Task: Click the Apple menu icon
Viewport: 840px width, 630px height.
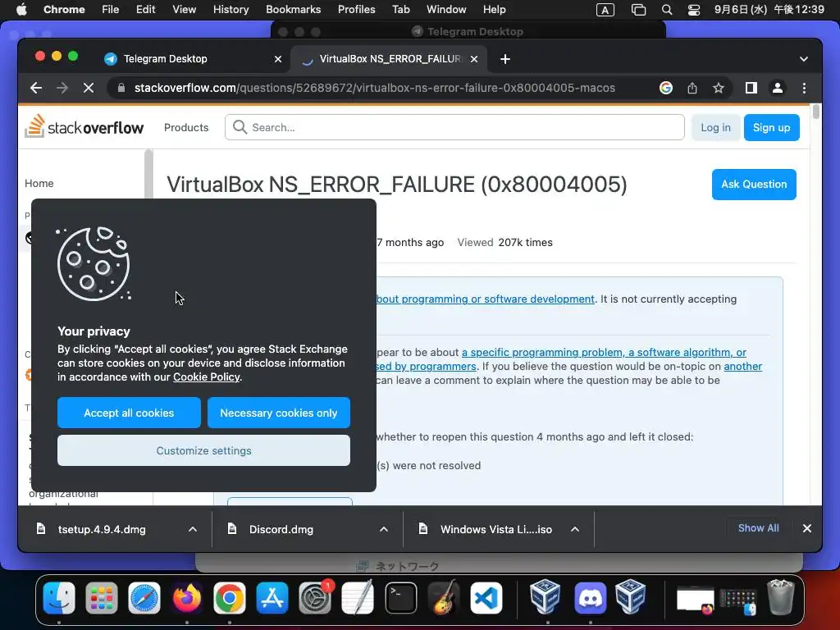Action: coord(21,10)
